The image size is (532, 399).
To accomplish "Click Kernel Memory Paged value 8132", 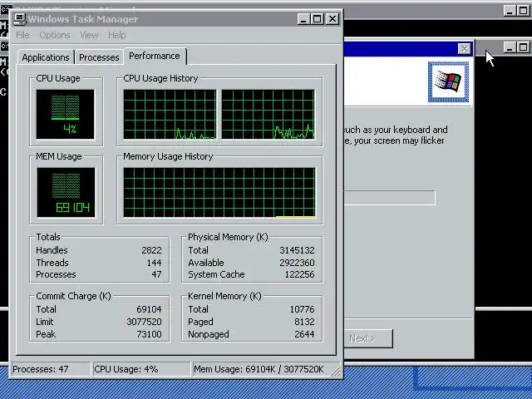I will (304, 322).
